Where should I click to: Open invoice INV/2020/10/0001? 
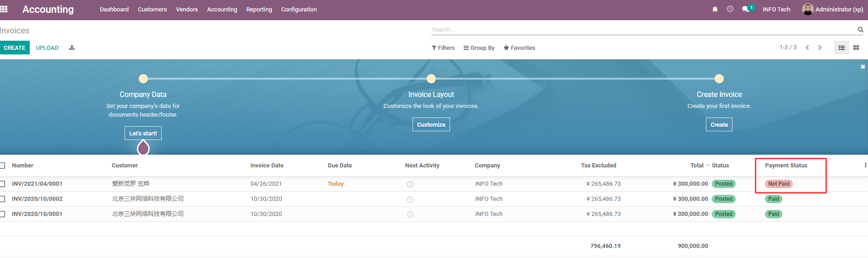pyautogui.click(x=37, y=214)
